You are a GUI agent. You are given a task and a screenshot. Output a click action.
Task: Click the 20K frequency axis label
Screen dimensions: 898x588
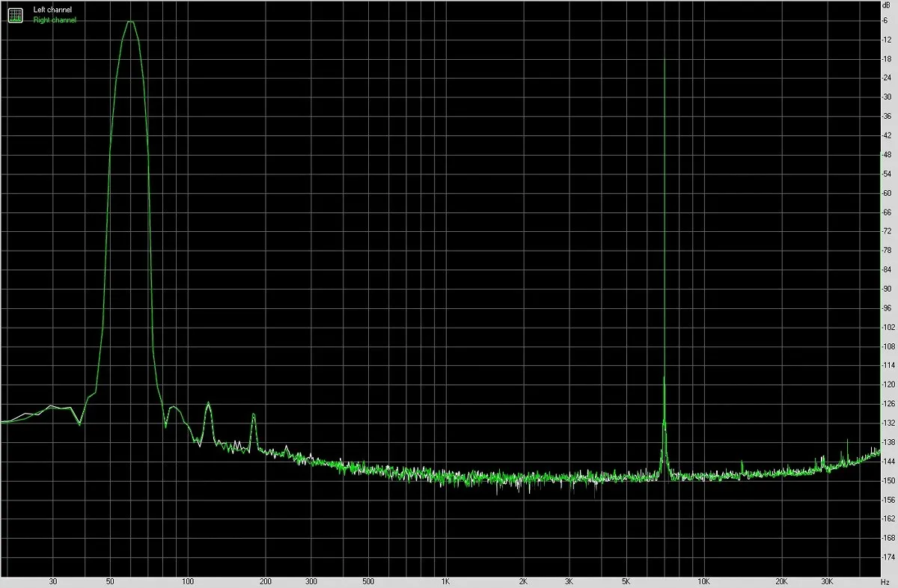pos(781,581)
